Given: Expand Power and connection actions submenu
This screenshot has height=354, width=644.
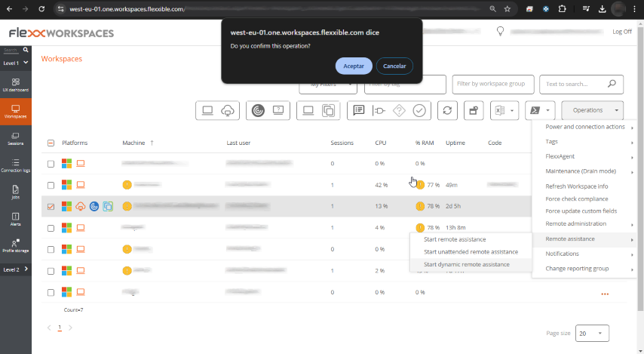Looking at the screenshot, I should [x=584, y=127].
